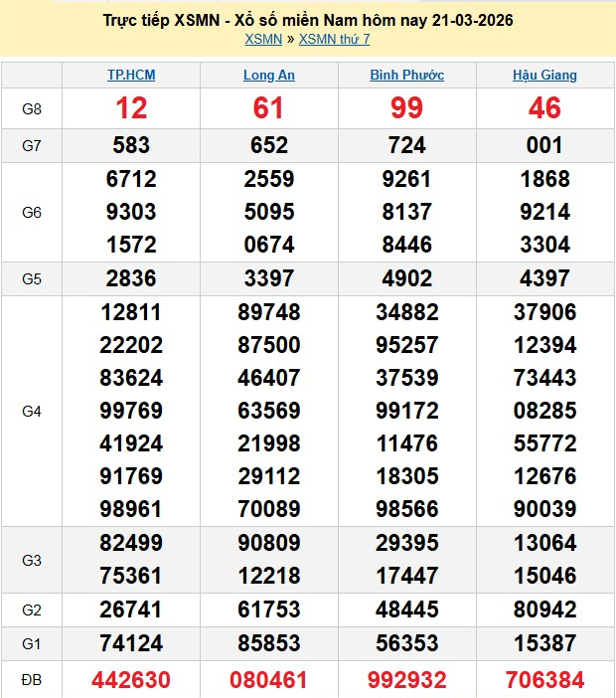Viewport: 616px width, 698px height.
Task: Go to the Hậu Giang results link
Action: coord(544,75)
